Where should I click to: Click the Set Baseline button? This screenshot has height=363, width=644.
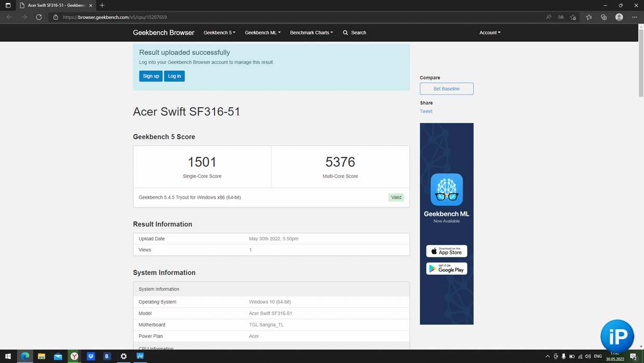click(x=447, y=89)
